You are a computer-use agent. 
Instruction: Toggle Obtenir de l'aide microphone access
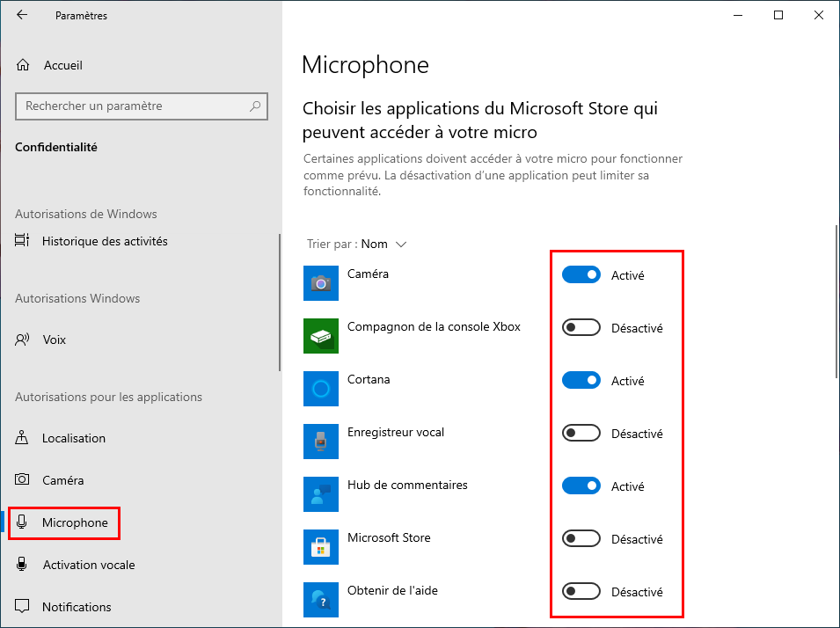click(581, 592)
